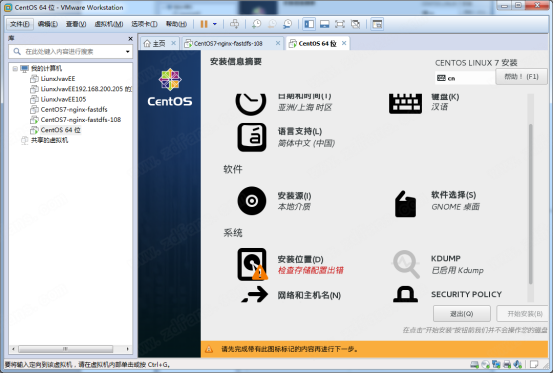
Task: Open the 虚拟机(M) menu
Action: (x=109, y=24)
